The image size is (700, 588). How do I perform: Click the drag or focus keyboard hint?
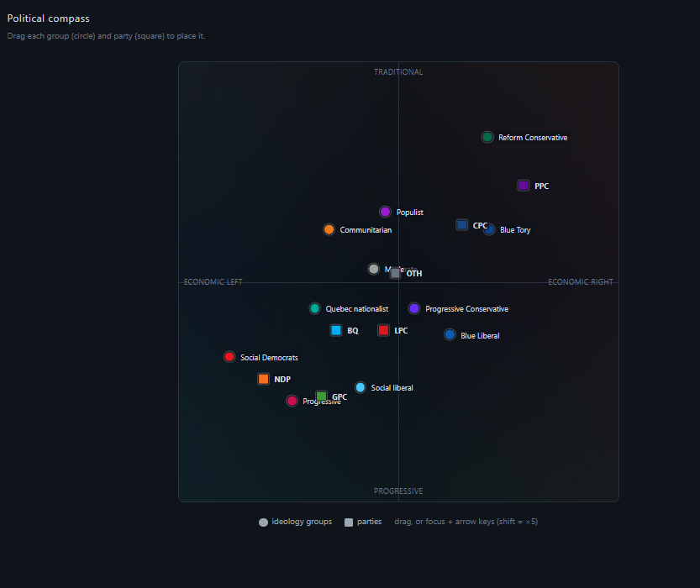click(x=466, y=522)
